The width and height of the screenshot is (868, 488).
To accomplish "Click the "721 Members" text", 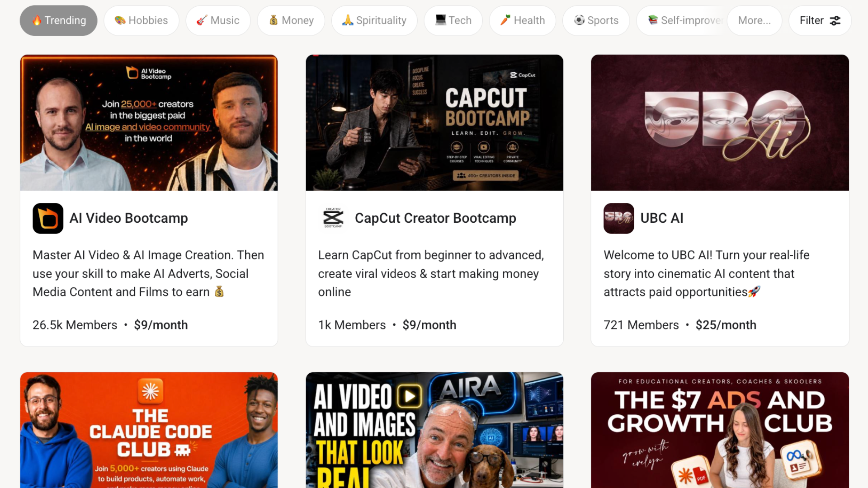I will click(641, 325).
